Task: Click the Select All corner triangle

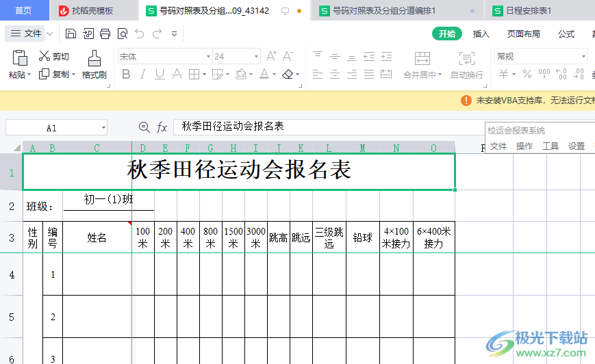Action: click(16, 148)
